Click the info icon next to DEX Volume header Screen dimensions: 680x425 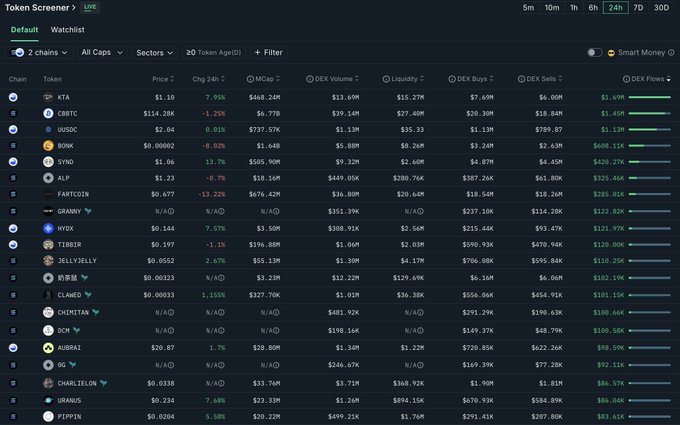pyautogui.click(x=310, y=79)
